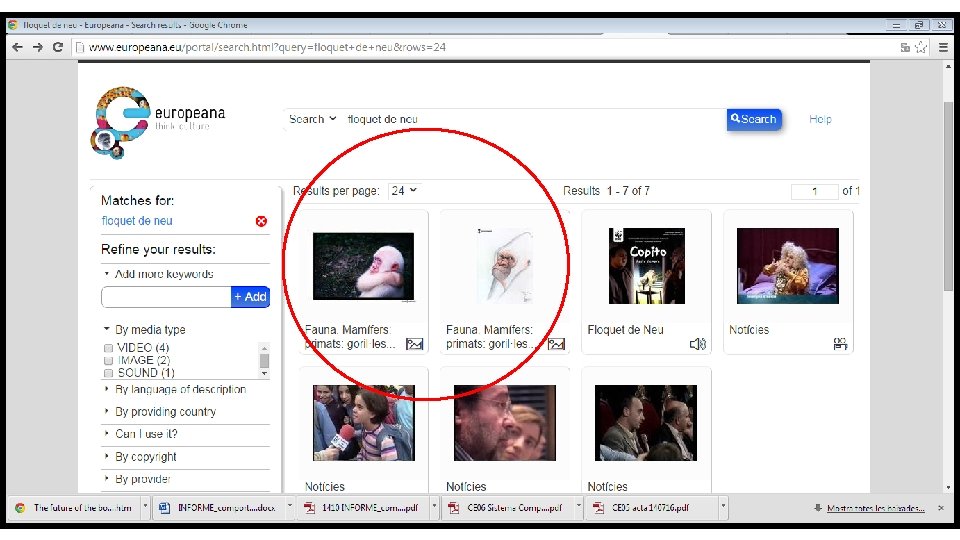Open the CE06 acta pdf download
This screenshot has width=960, height=540.
pyautogui.click(x=651, y=508)
